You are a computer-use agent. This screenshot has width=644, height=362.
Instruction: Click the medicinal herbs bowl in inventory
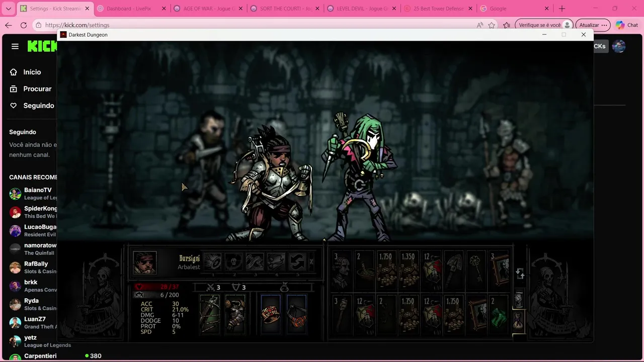(365, 271)
